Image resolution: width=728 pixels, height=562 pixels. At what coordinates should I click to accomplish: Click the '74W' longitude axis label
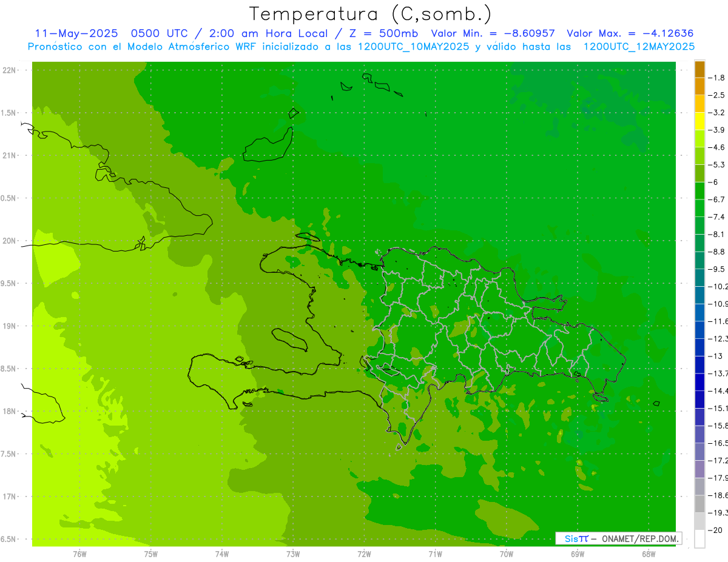(222, 554)
